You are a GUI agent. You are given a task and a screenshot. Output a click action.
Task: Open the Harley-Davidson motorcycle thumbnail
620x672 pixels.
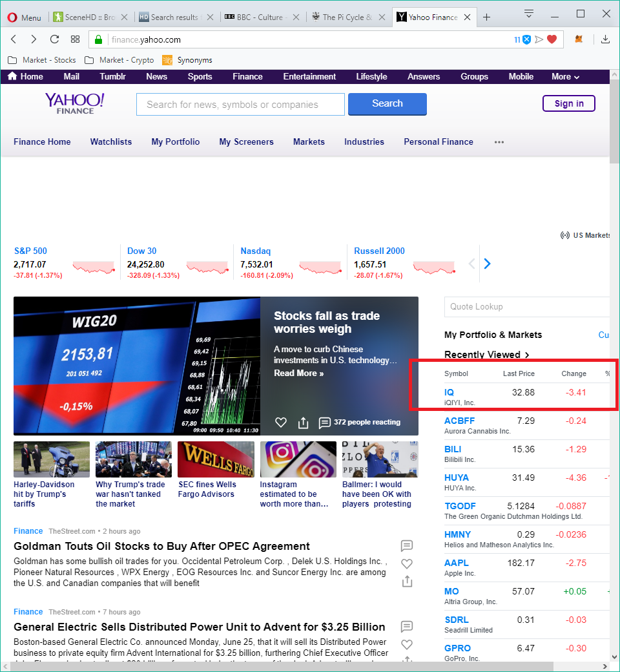point(52,459)
